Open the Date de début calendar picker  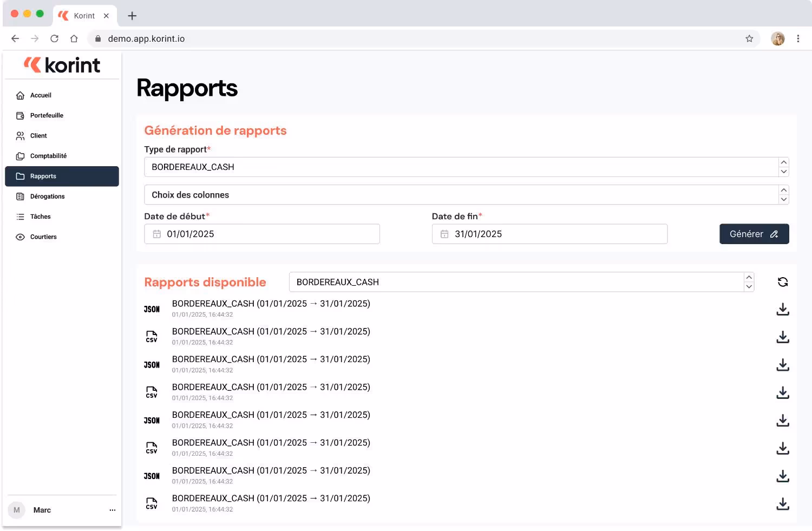(x=157, y=234)
